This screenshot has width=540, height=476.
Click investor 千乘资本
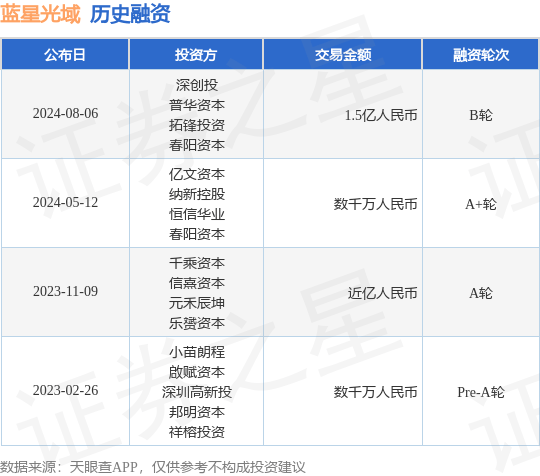pos(197,263)
